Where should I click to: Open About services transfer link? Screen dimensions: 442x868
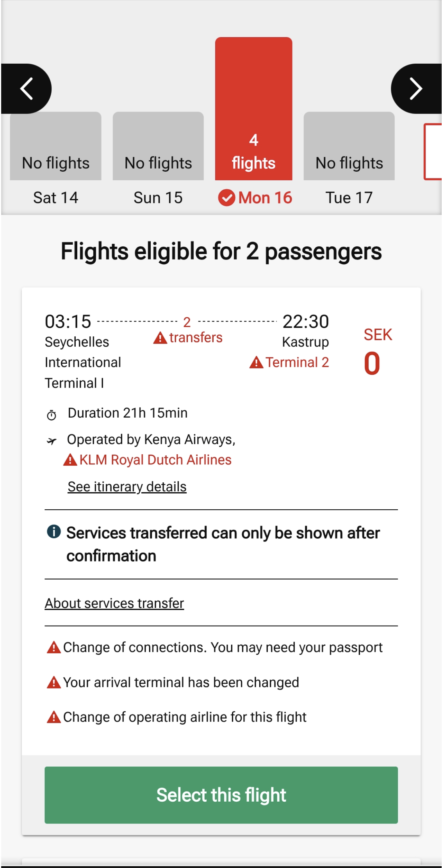click(114, 603)
